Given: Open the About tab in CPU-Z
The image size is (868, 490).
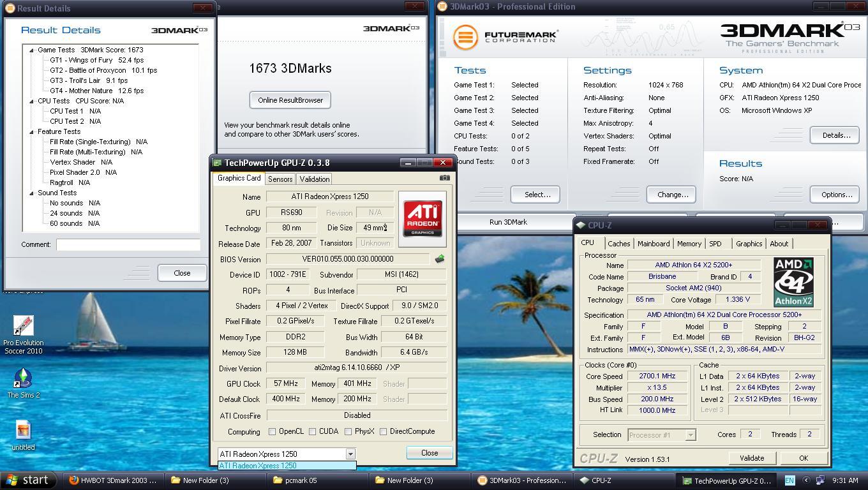Looking at the screenshot, I should pos(779,244).
